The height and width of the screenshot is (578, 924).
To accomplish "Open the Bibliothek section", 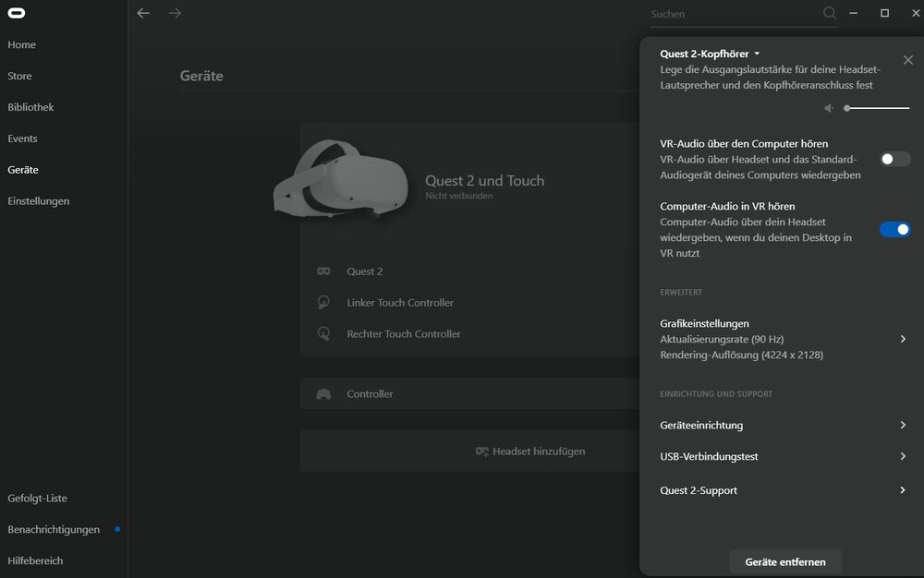I will click(x=30, y=107).
